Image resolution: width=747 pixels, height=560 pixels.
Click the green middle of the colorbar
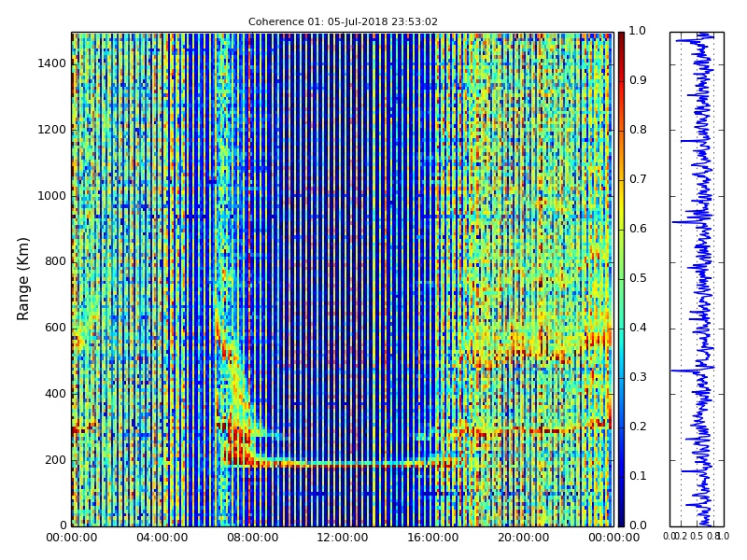pyautogui.click(x=621, y=279)
